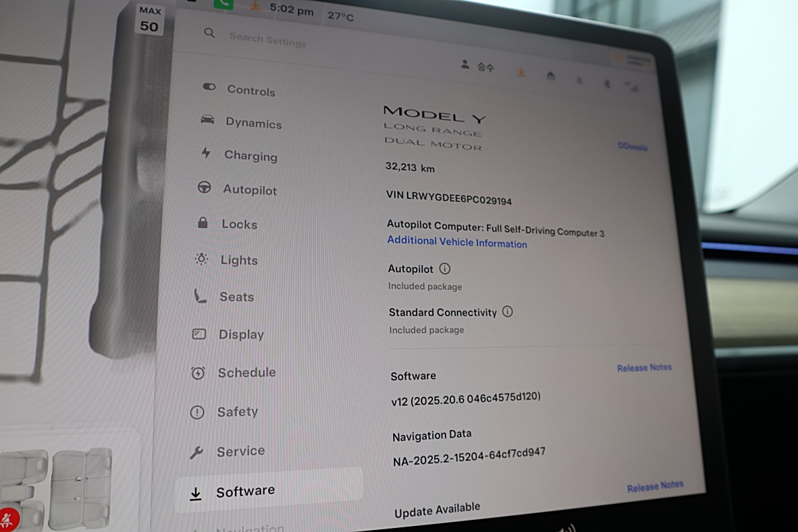Select the Safety menu item
Image resolution: width=798 pixels, height=532 pixels.
[223, 412]
